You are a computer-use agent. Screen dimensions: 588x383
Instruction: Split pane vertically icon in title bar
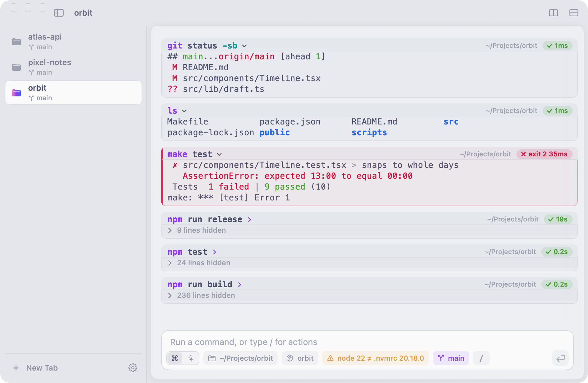point(553,13)
